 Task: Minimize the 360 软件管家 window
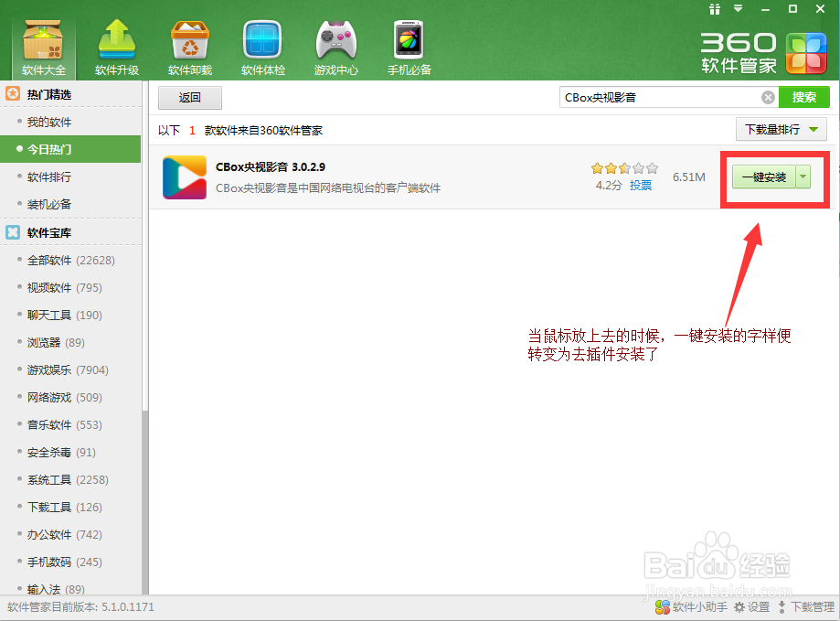(766, 9)
